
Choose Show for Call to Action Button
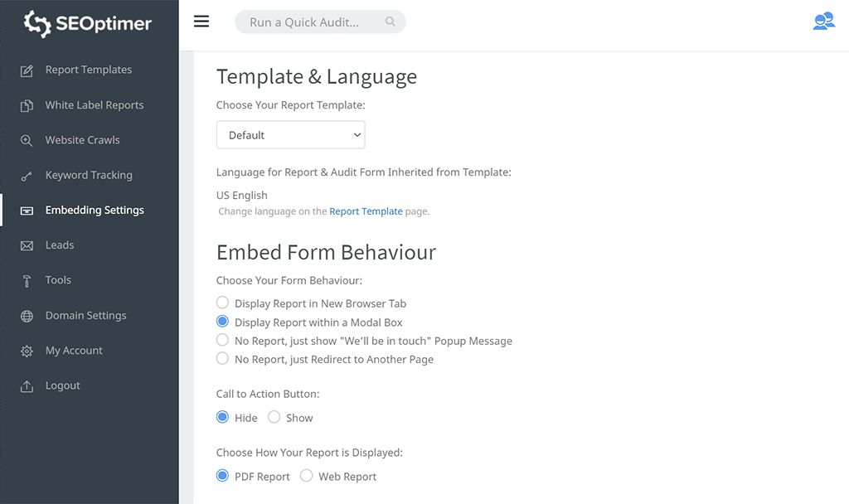point(274,418)
